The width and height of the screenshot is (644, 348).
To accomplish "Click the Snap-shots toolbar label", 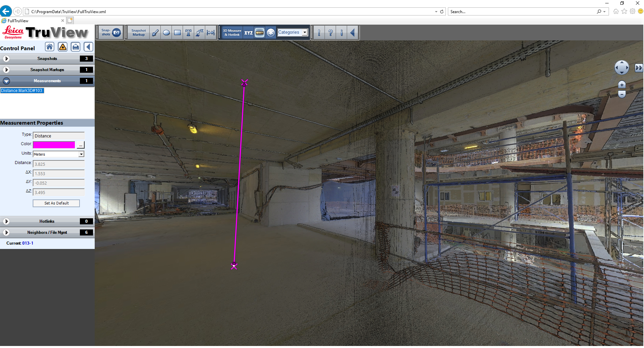I will [x=106, y=32].
